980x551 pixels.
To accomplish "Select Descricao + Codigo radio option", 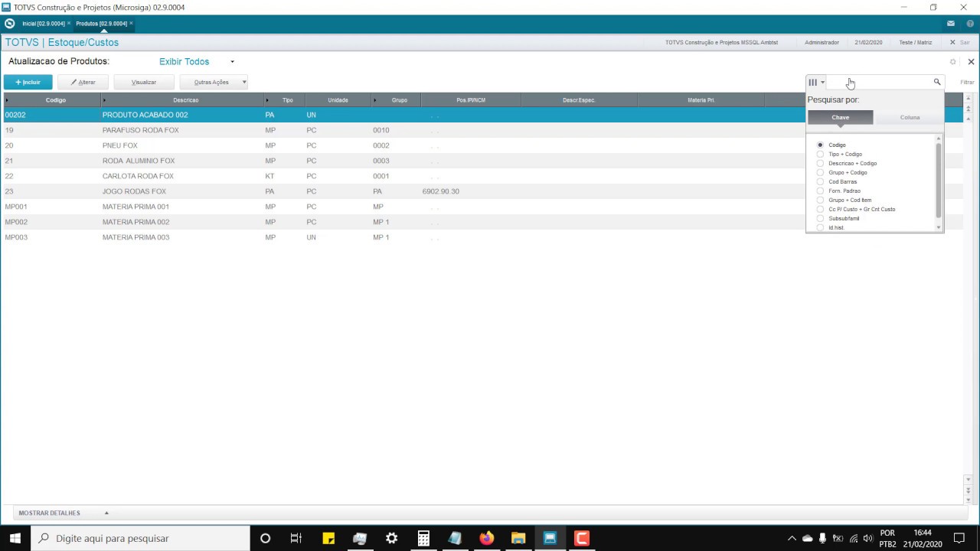I will point(820,163).
